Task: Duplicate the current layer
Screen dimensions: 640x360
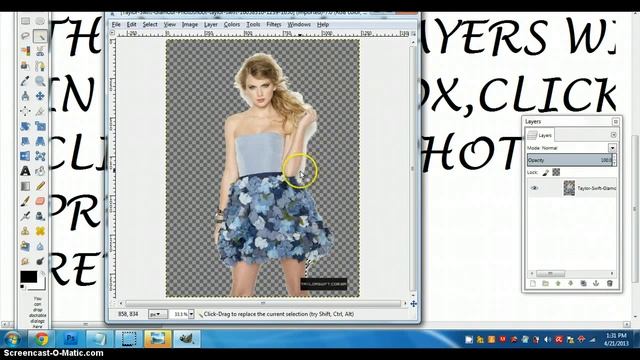Action: [583, 283]
